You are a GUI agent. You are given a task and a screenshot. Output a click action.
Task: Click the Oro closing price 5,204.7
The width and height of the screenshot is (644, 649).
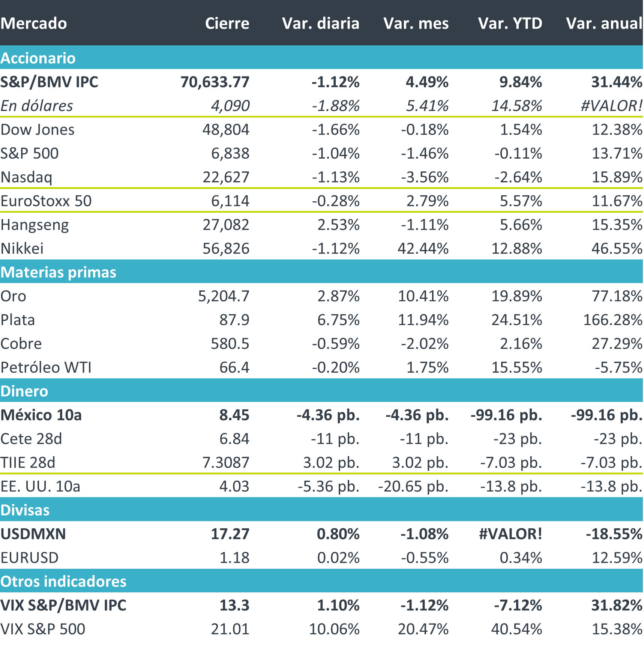point(224,296)
